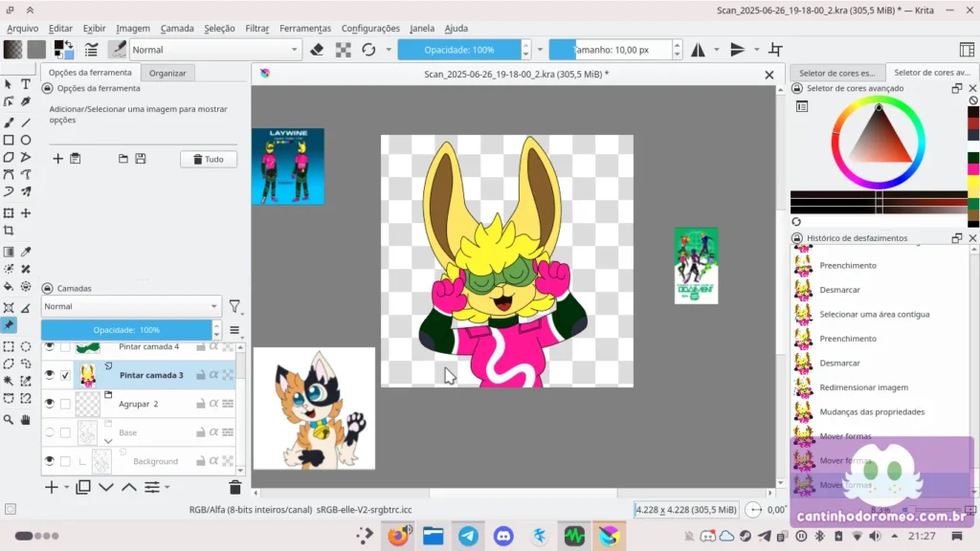Select the Color Sampler eyedropper tool
The image size is (980, 551).
point(26,252)
